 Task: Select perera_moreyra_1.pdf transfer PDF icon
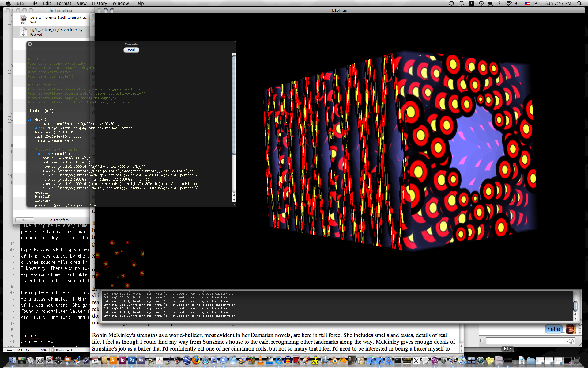[23, 20]
